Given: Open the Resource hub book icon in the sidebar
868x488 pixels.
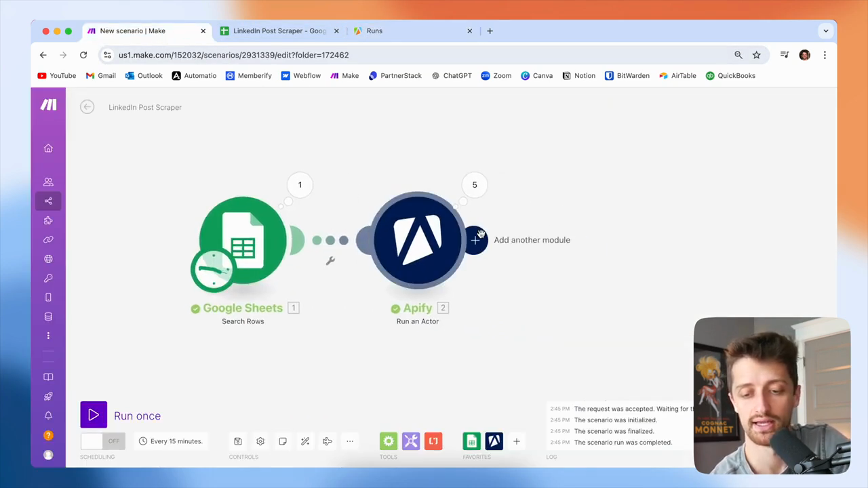Looking at the screenshot, I should pos(48,377).
